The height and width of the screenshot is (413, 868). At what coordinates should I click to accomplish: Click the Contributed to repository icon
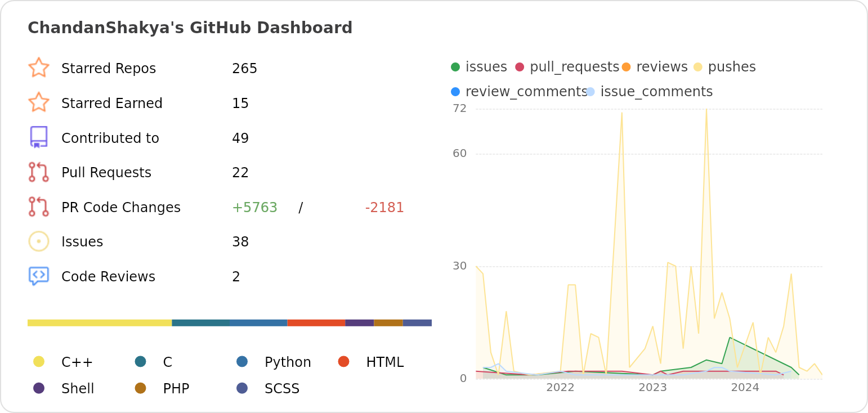click(39, 137)
